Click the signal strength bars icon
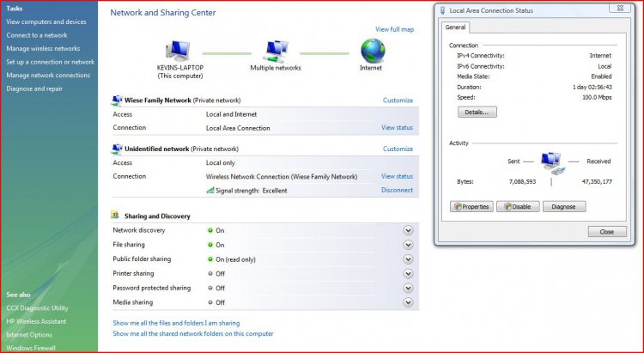Image resolution: width=644 pixels, height=353 pixels. point(210,191)
